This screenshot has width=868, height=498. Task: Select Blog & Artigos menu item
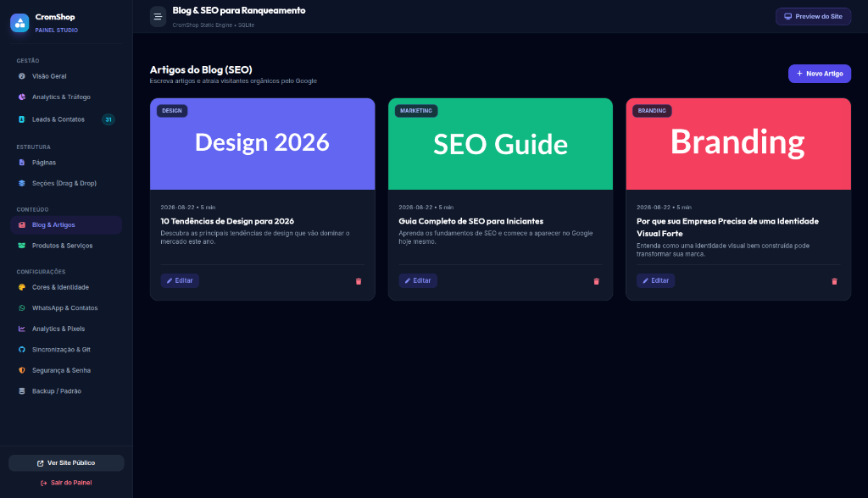coord(66,225)
